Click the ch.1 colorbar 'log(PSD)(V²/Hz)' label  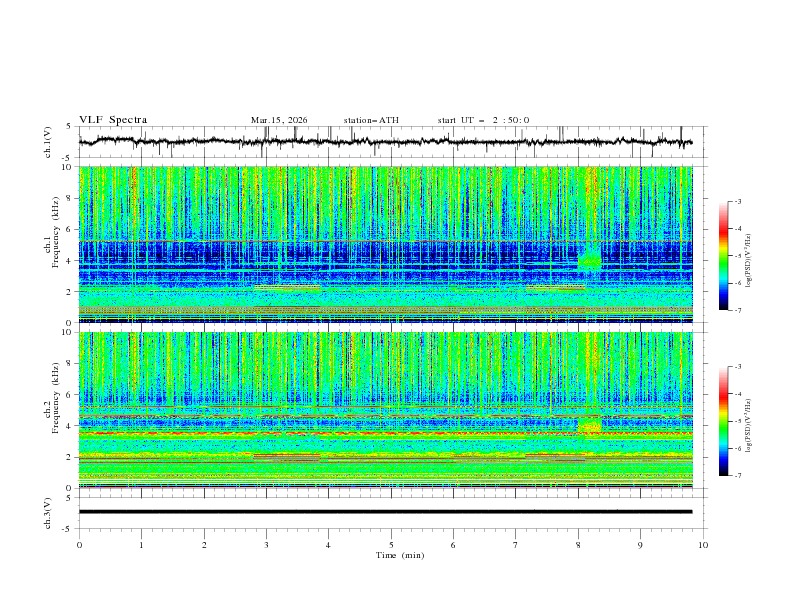pyautogui.click(x=749, y=261)
